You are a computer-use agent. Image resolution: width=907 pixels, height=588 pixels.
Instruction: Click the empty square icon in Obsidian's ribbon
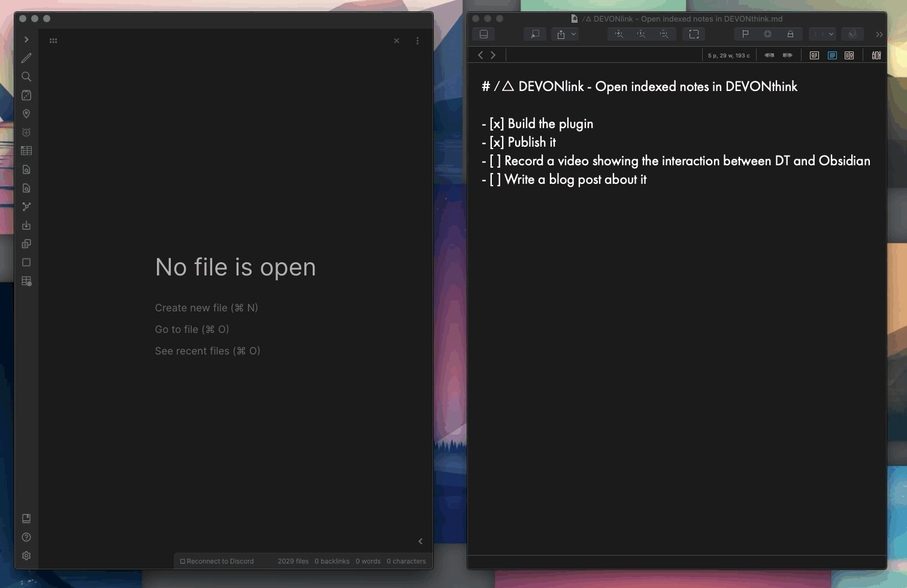tap(26, 262)
